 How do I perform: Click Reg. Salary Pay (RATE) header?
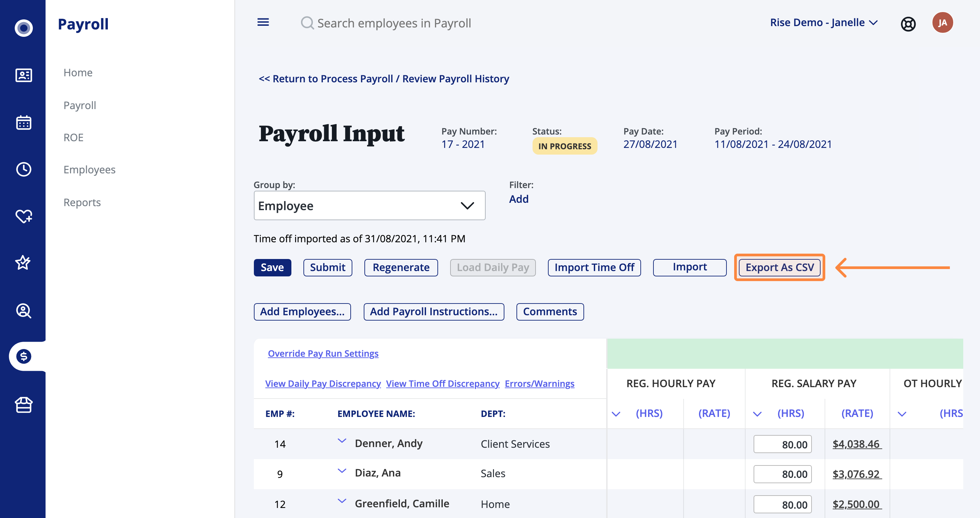click(857, 413)
